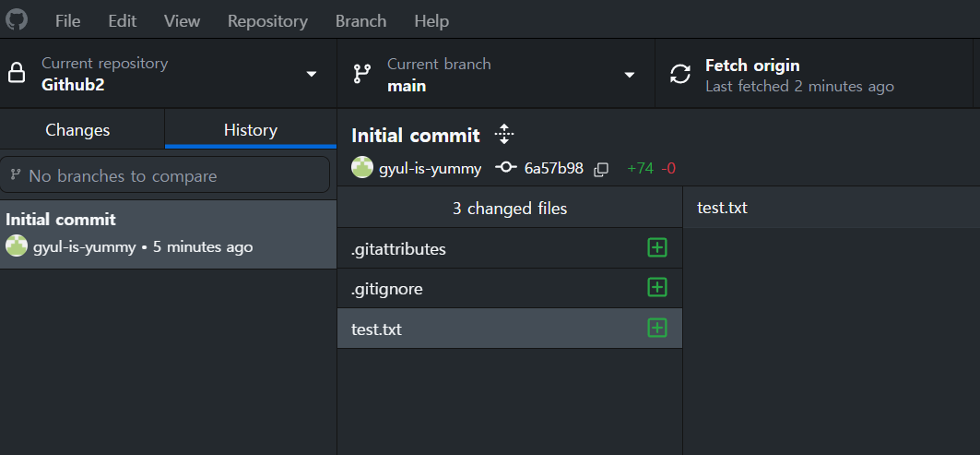This screenshot has height=455, width=980.
Task: Expand the Current repository dropdown
Action: 312,74
